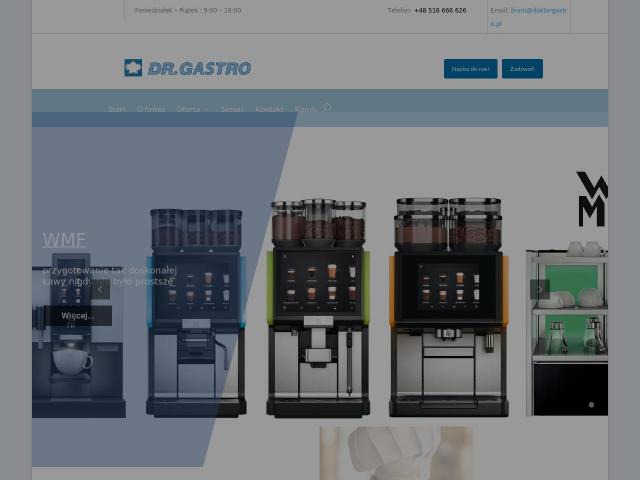
Task: Select the blue-accented WMF coffee machine
Action: click(196, 313)
